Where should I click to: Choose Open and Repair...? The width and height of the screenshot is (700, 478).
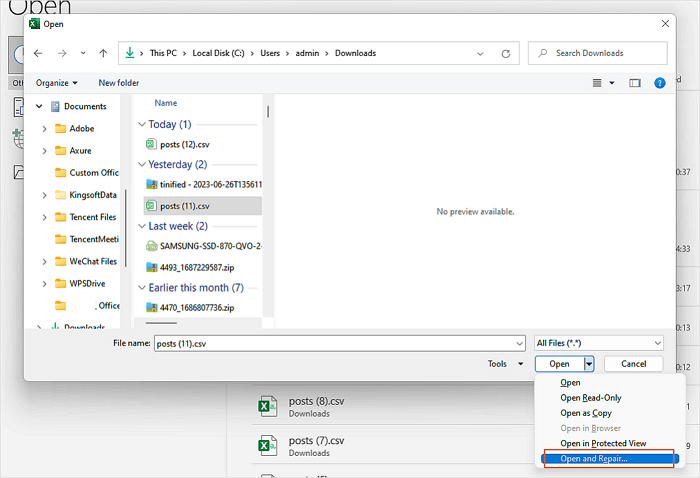pyautogui.click(x=610, y=459)
